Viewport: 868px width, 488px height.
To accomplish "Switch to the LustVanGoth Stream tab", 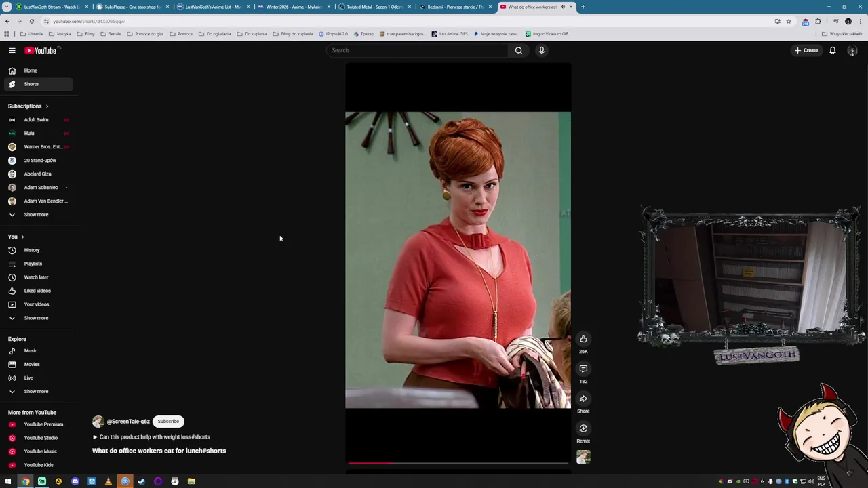I will pyautogui.click(x=52, y=7).
